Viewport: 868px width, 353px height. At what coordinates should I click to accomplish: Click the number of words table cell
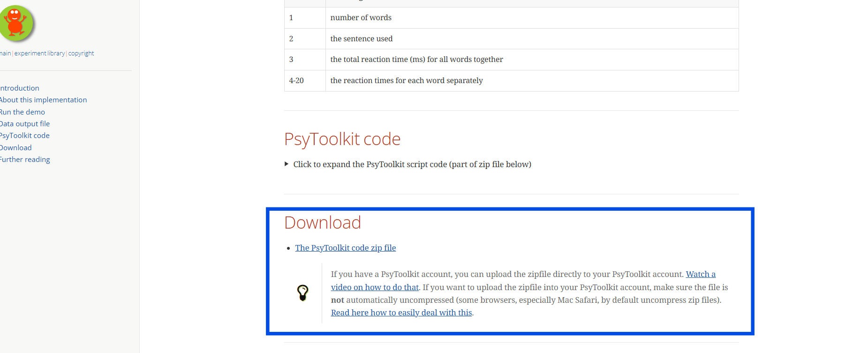coord(361,18)
